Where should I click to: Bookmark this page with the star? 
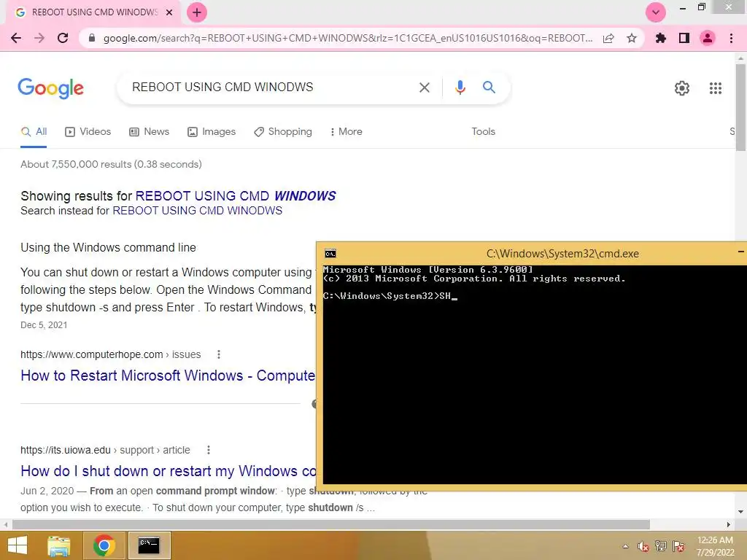(x=632, y=38)
